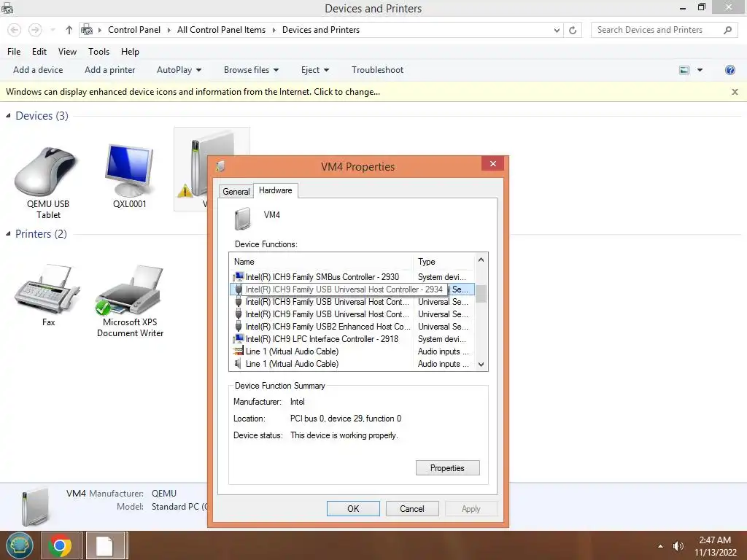Click OK in VM4 Properties
Viewport: 747px width, 560px height.
click(353, 508)
